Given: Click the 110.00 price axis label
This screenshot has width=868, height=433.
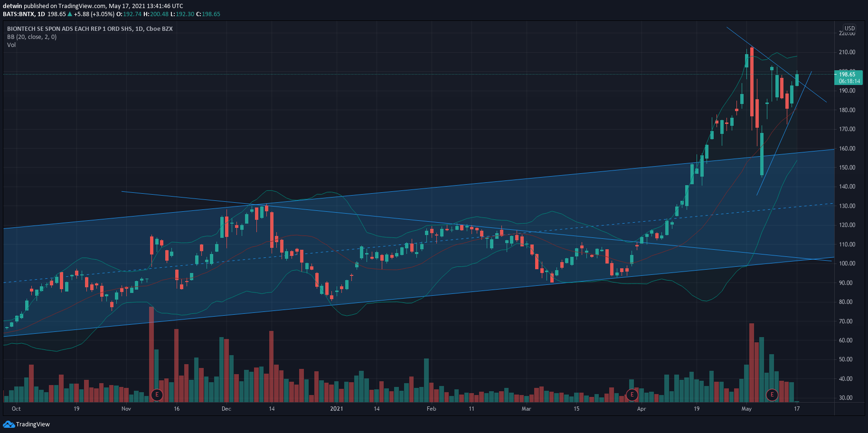Looking at the screenshot, I should coord(847,245).
